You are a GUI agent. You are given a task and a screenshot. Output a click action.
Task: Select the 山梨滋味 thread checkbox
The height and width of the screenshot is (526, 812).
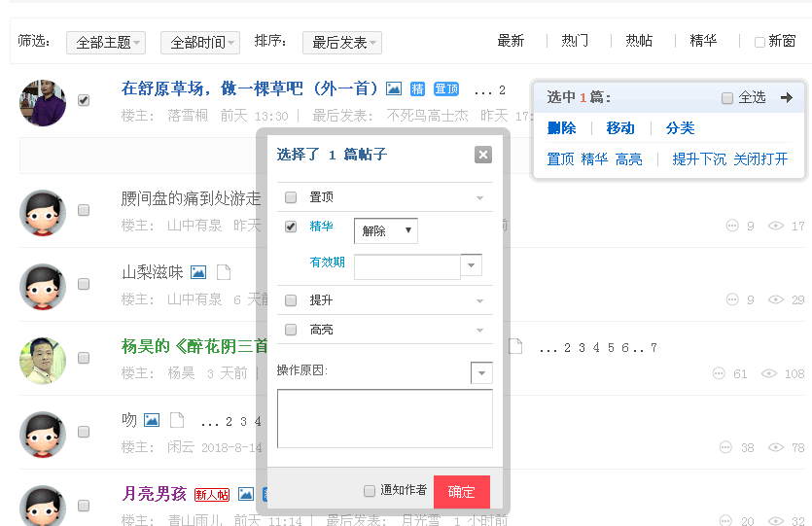[84, 284]
